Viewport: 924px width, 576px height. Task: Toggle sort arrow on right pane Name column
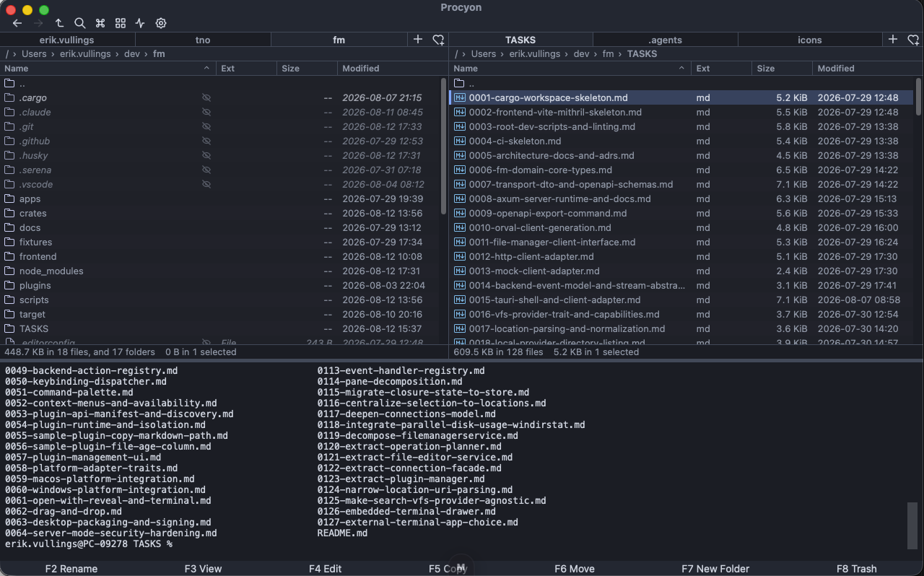(x=681, y=69)
